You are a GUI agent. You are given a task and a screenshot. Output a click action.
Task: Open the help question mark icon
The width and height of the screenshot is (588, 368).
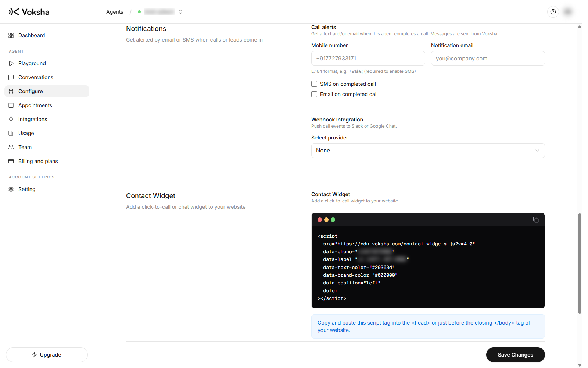(x=553, y=12)
